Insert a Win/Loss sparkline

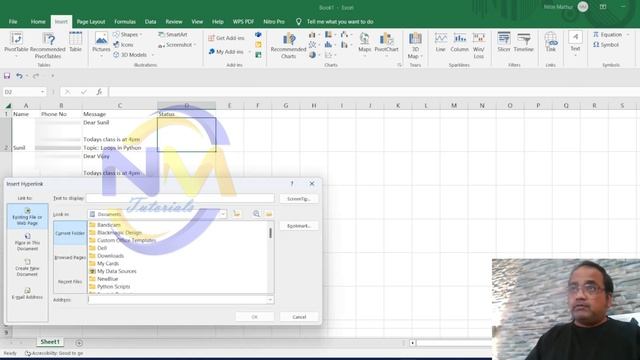pos(478,46)
